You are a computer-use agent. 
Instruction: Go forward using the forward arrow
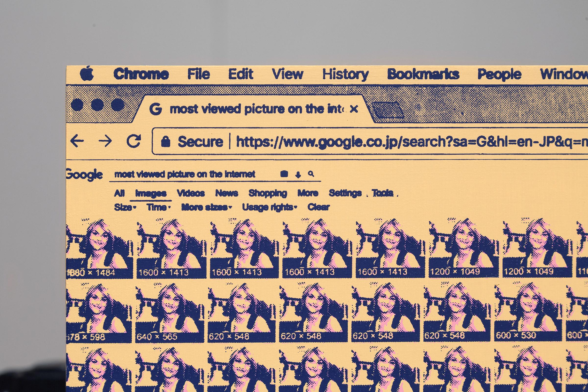click(105, 141)
